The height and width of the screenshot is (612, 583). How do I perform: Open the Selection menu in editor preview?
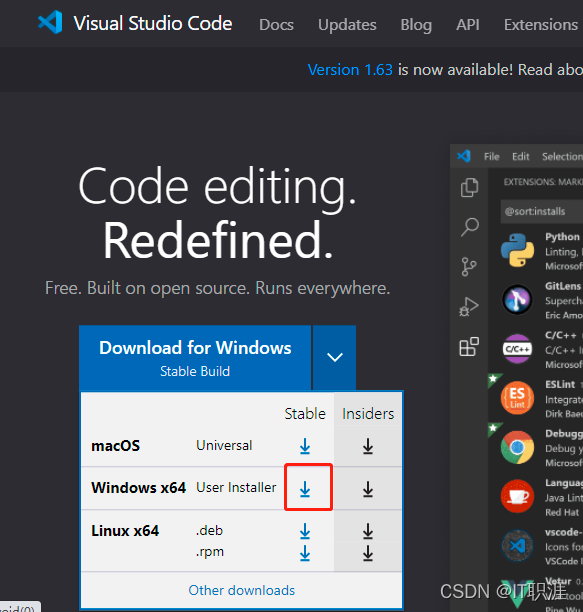pos(562,157)
